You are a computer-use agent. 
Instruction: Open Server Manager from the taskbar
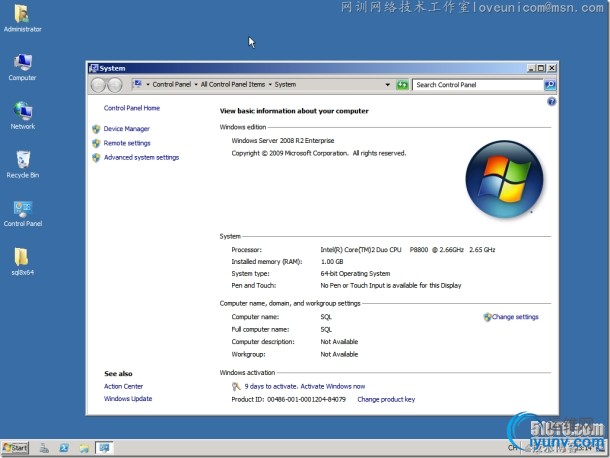click(x=44, y=448)
